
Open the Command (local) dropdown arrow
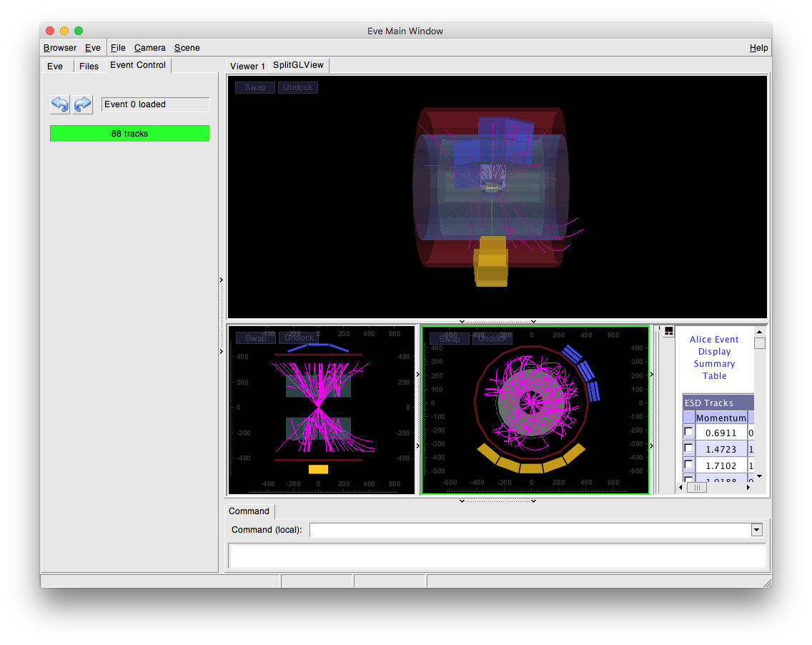756,530
